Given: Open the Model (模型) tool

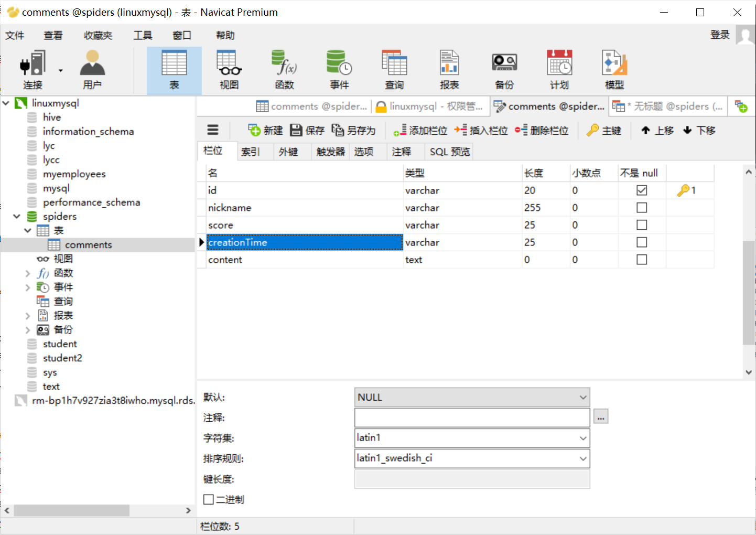Looking at the screenshot, I should tap(614, 70).
